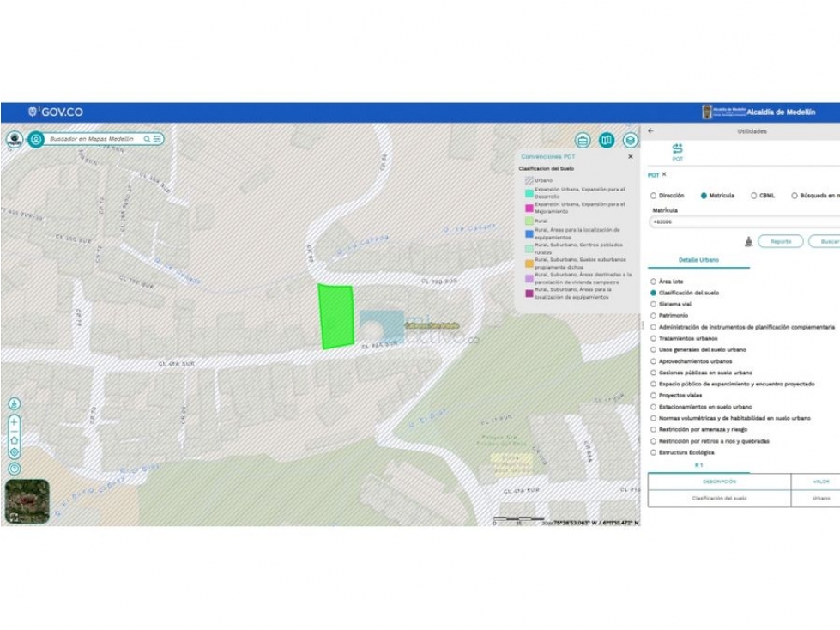This screenshot has height=630, width=840.
Task: Open the toolbox briefcase icon
Action: 583,141
